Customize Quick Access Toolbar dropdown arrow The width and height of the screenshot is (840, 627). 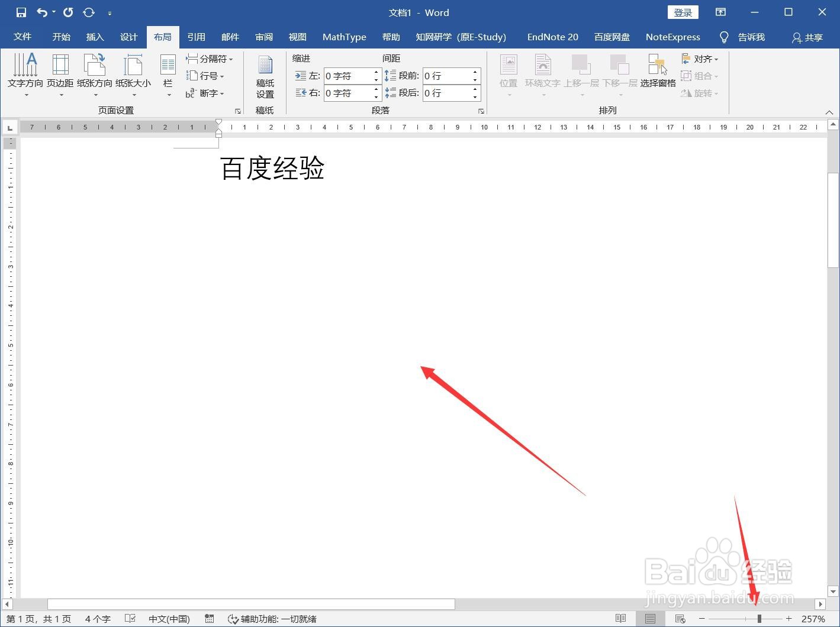[110, 13]
